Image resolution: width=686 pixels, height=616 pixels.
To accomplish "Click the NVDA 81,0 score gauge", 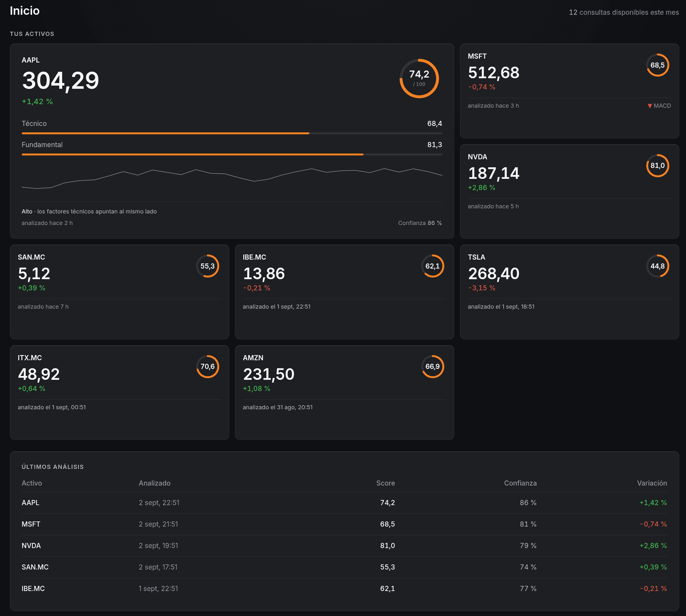I will tap(657, 165).
